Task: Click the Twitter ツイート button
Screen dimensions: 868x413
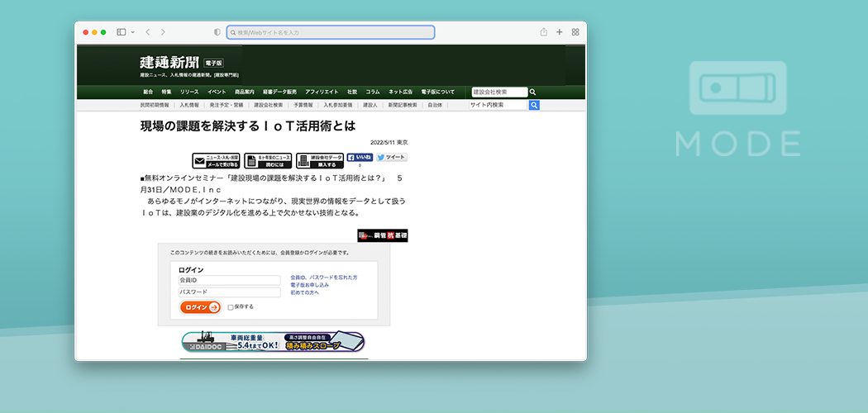Action: 392,157
